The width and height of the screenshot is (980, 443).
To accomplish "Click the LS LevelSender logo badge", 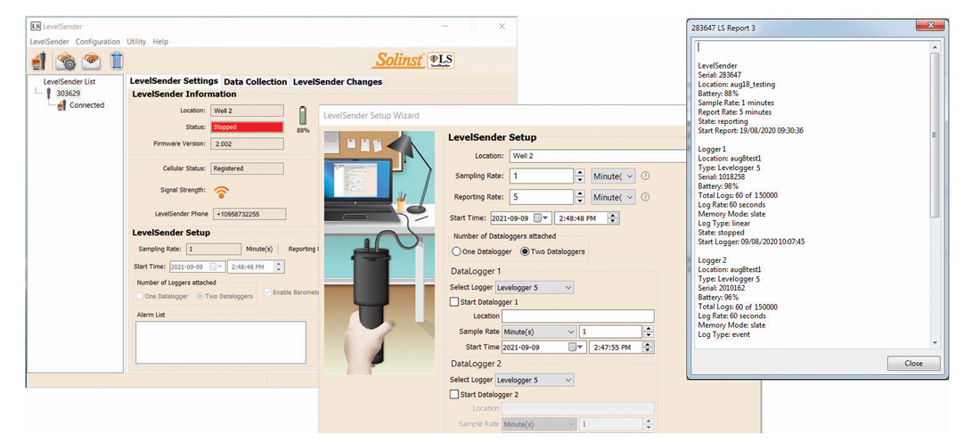I will pyautogui.click(x=441, y=61).
